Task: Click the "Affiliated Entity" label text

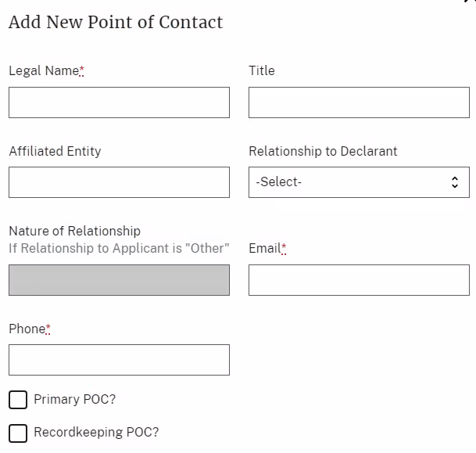Action: 55,152
